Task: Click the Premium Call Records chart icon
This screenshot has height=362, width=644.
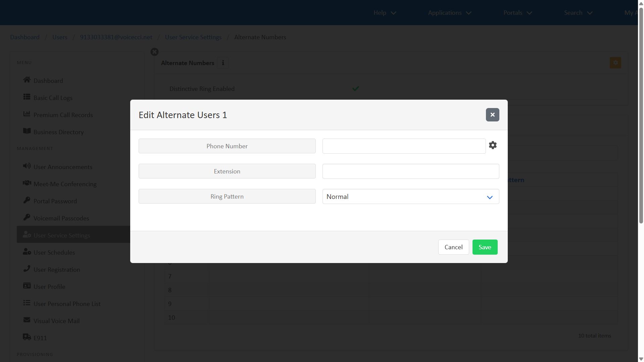Action: 27,114
